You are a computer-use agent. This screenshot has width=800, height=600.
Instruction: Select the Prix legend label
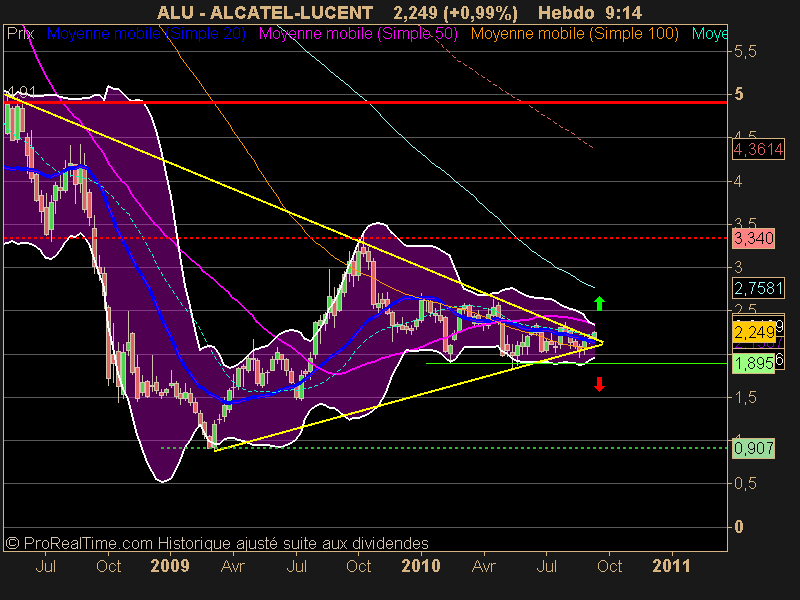pos(20,34)
